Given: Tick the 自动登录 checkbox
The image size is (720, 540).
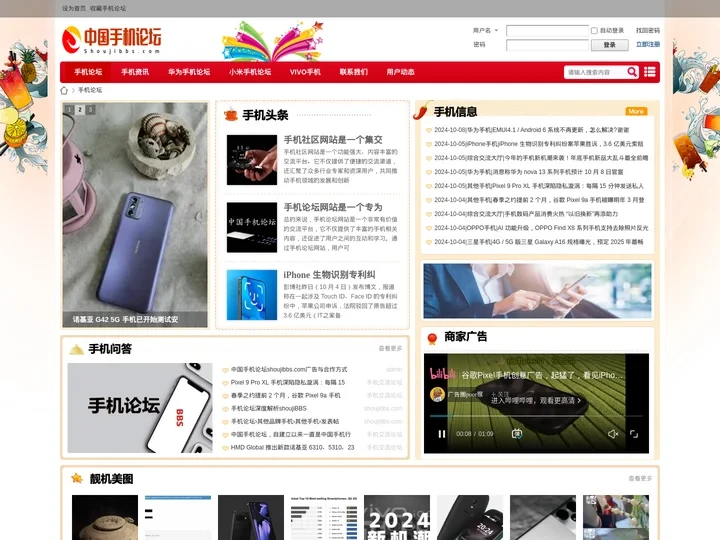Looking at the screenshot, I should pos(594,31).
